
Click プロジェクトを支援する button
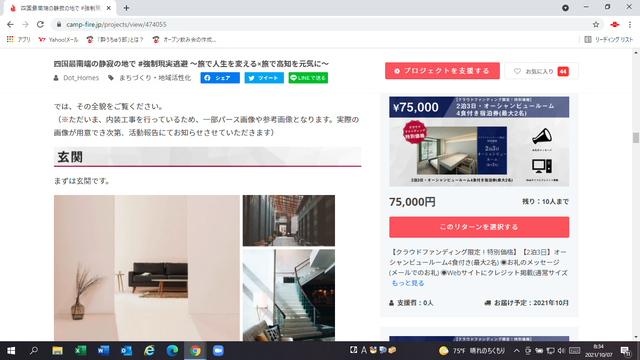(x=442, y=71)
